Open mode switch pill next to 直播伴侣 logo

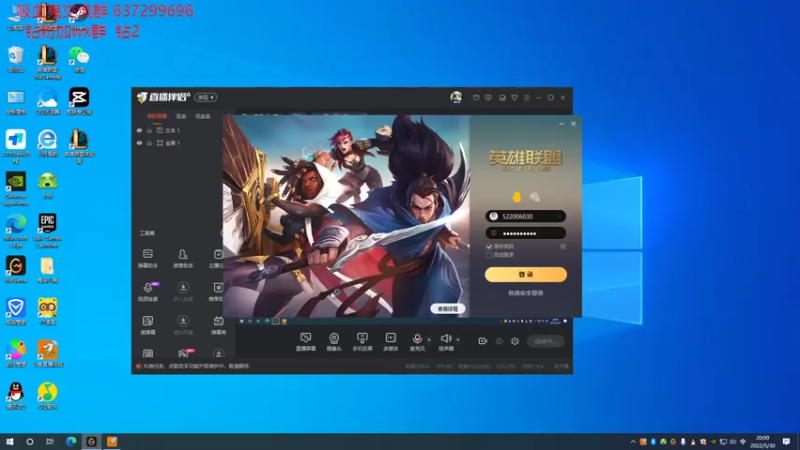coord(206,97)
